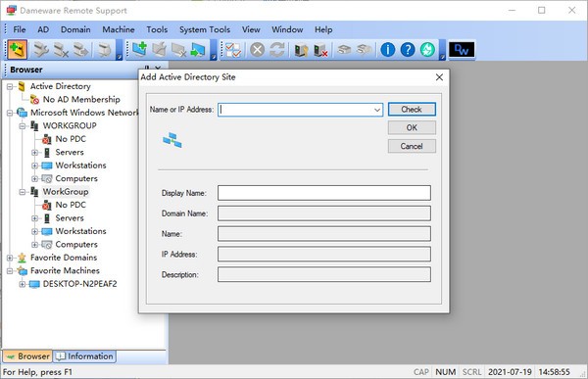
Task: Click the Display Name input field
Action: click(324, 193)
